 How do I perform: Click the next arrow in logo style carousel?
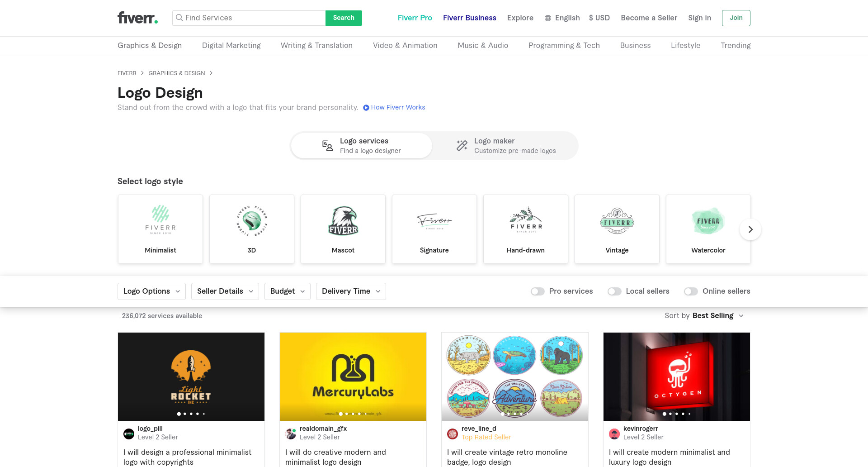(x=750, y=229)
